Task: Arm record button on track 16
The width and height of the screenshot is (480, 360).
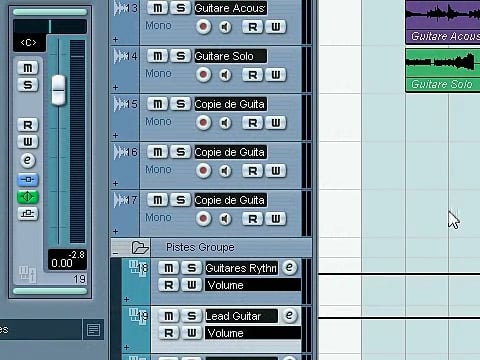Action: (203, 171)
